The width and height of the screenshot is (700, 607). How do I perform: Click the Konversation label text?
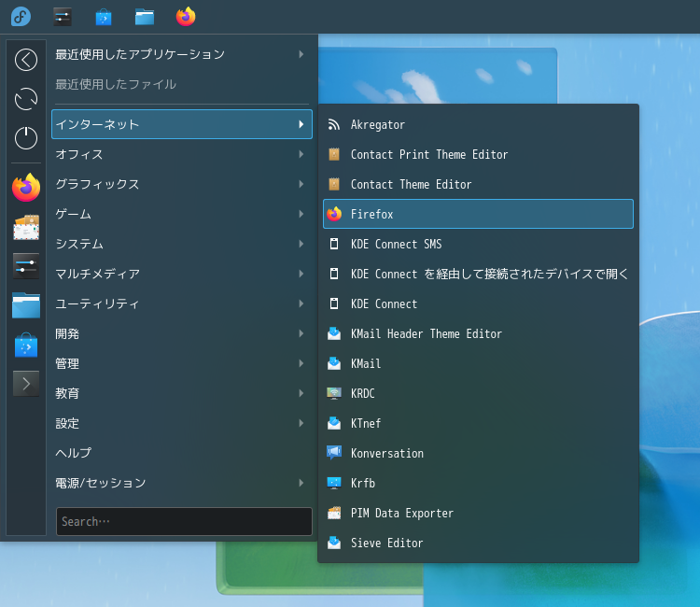(387, 453)
